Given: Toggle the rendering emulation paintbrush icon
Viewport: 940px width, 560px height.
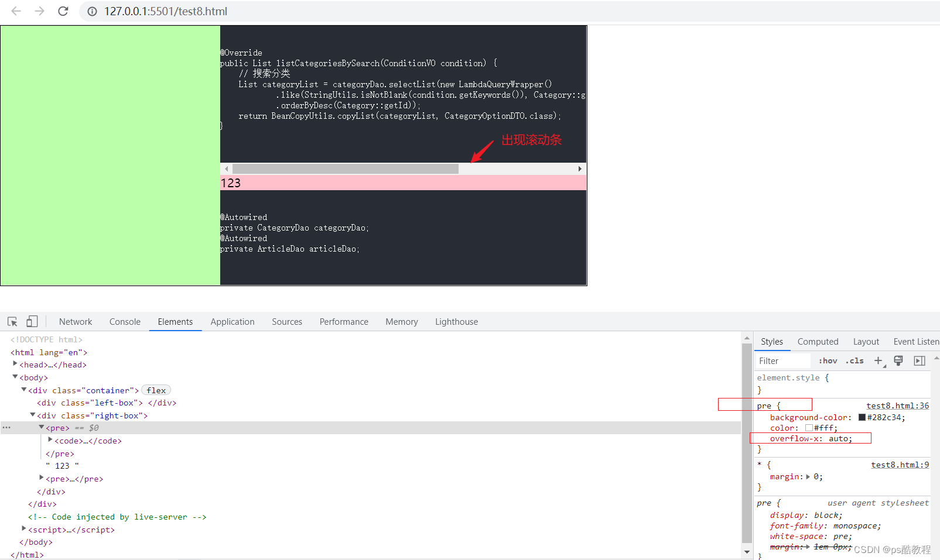Looking at the screenshot, I should [x=898, y=361].
